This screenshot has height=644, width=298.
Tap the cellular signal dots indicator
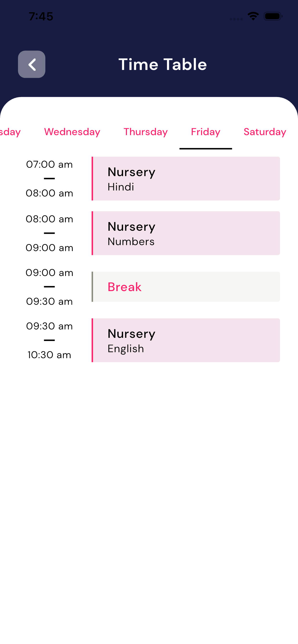click(x=236, y=19)
